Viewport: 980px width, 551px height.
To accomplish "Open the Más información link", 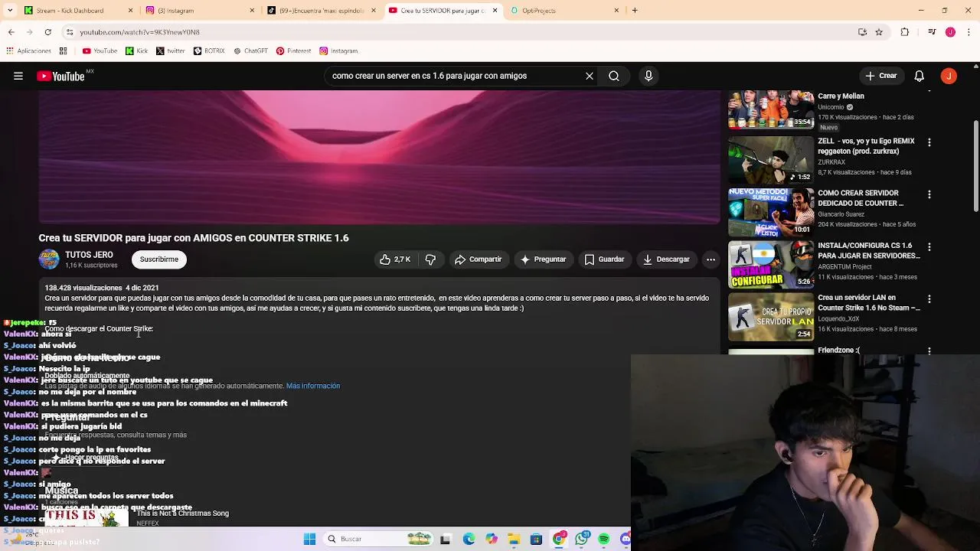I will tap(312, 386).
